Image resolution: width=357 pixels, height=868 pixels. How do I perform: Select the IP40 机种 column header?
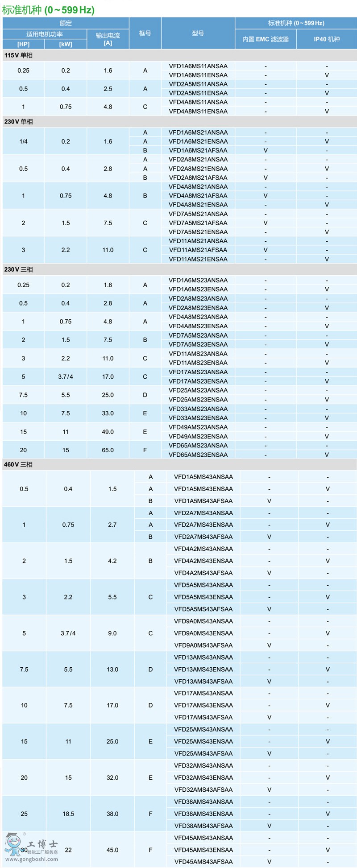coord(327,39)
